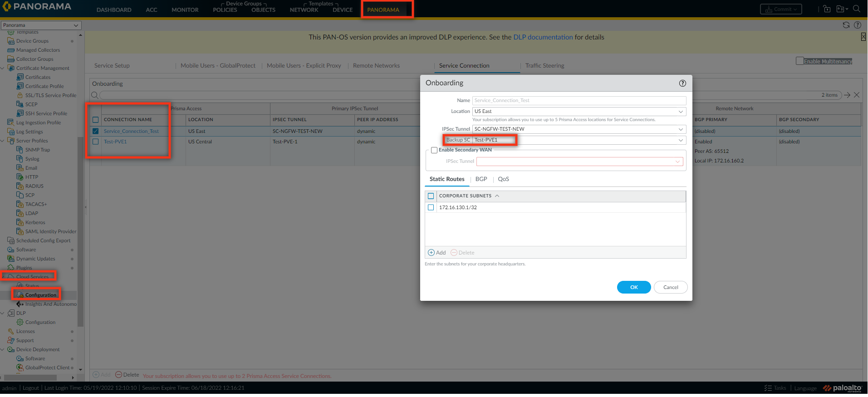
Task: Check the 172.16.130.1/32 subnet checkbox
Action: pyautogui.click(x=431, y=207)
